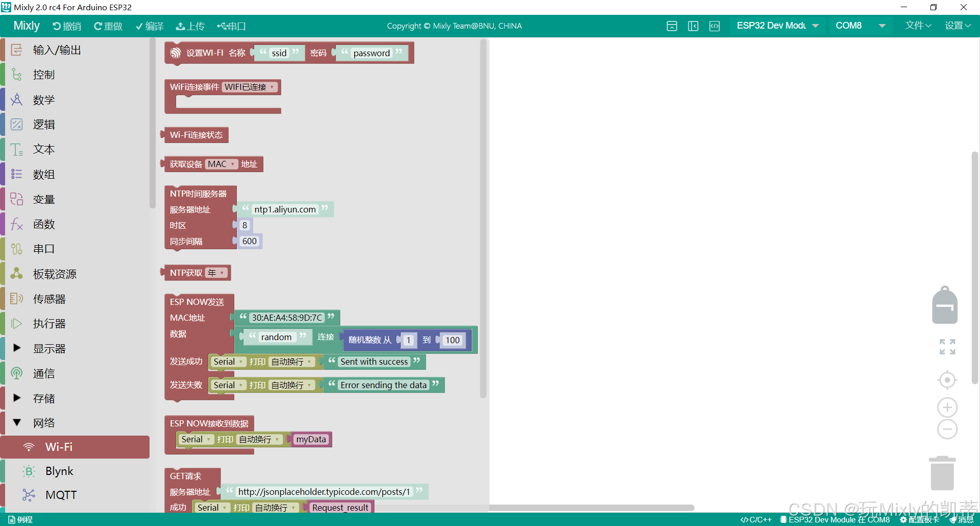The image size is (980, 526).
Task: Click the 重做 redo button
Action: tap(108, 26)
